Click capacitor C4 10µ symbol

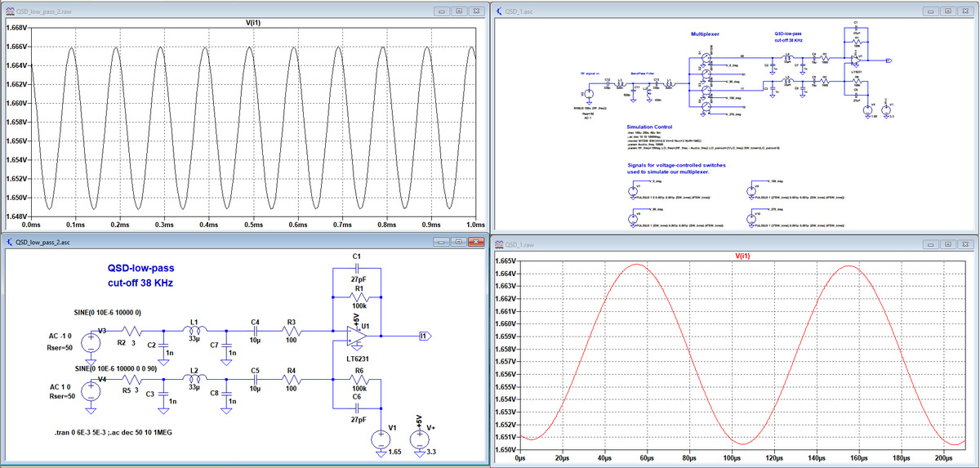pos(256,332)
